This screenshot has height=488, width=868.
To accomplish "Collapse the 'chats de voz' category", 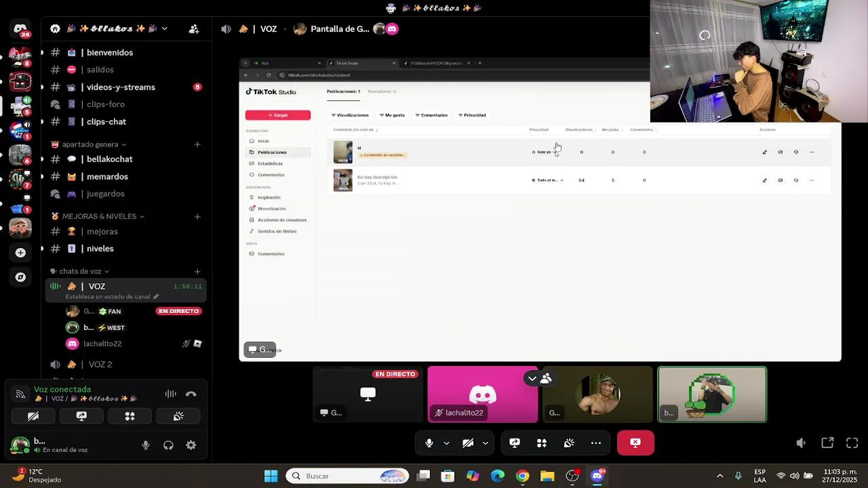I will 80,271.
